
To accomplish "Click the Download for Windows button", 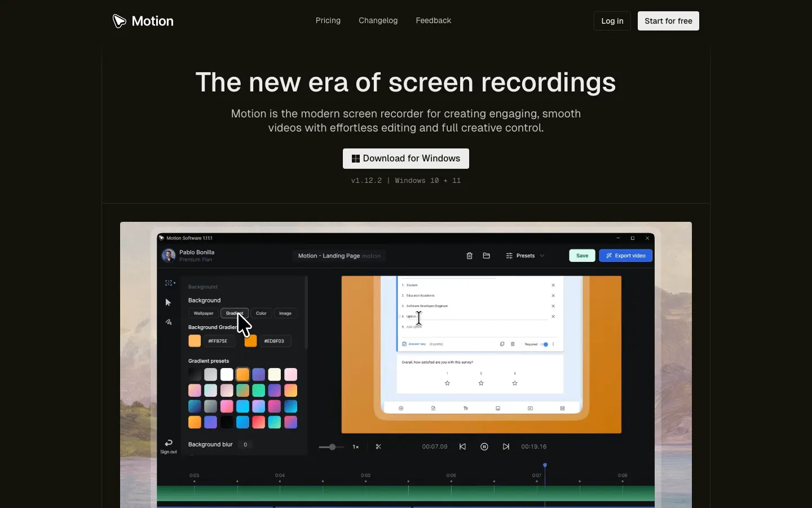I will click(406, 159).
